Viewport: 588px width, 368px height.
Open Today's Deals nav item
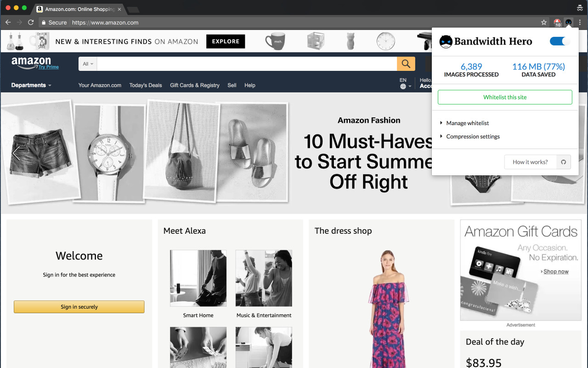tap(146, 85)
